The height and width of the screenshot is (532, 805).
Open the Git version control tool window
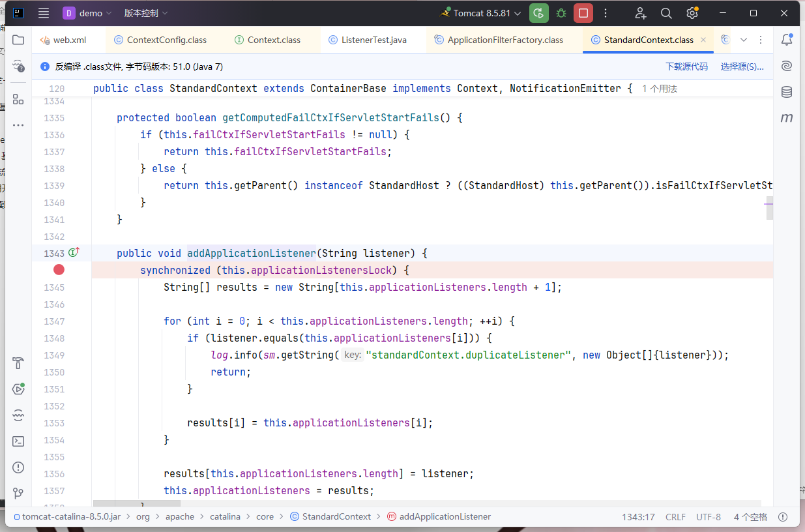18,493
